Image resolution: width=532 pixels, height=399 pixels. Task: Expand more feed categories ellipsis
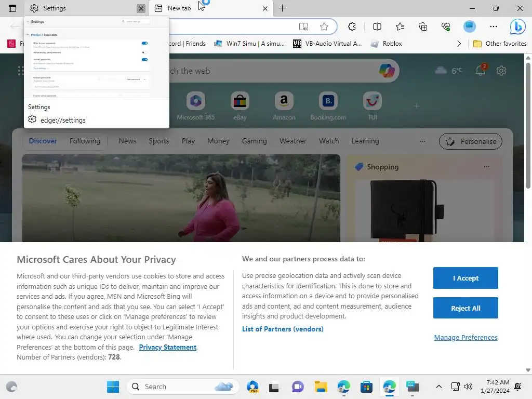click(422, 141)
